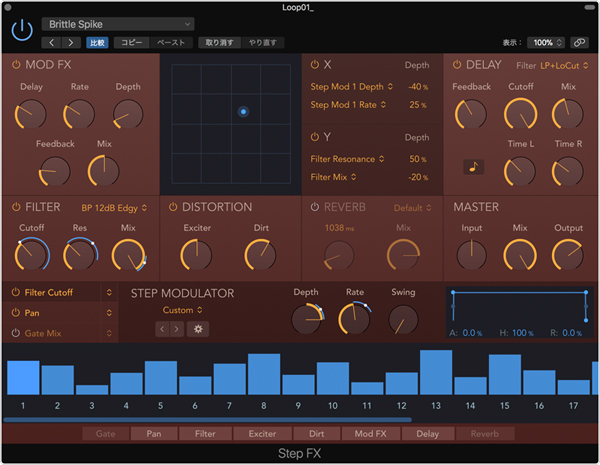The height and width of the screenshot is (465, 600).
Task: Click Y depth value 50%
Action: [x=418, y=159]
